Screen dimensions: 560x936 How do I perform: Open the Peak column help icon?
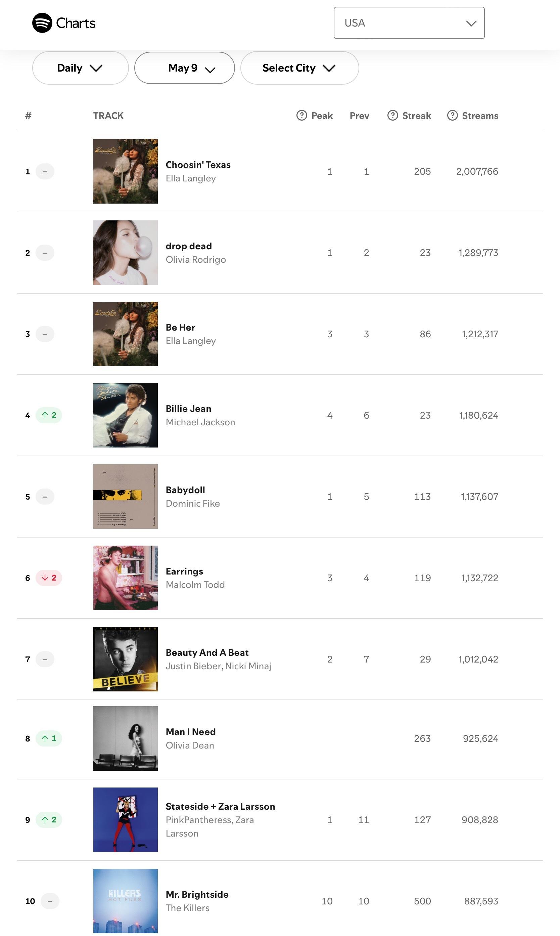[x=301, y=116]
